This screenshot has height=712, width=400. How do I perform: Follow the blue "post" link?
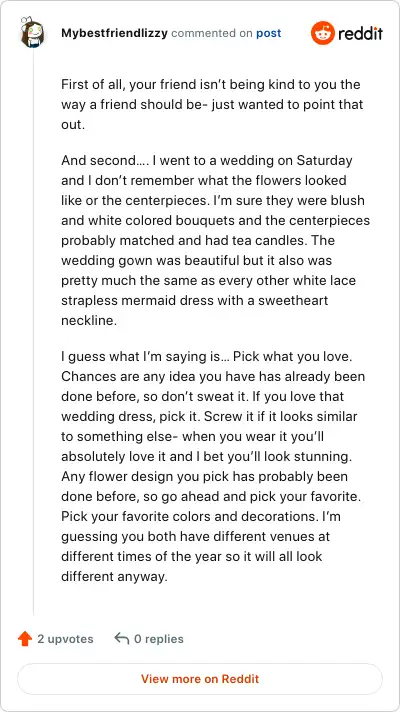pyautogui.click(x=268, y=33)
